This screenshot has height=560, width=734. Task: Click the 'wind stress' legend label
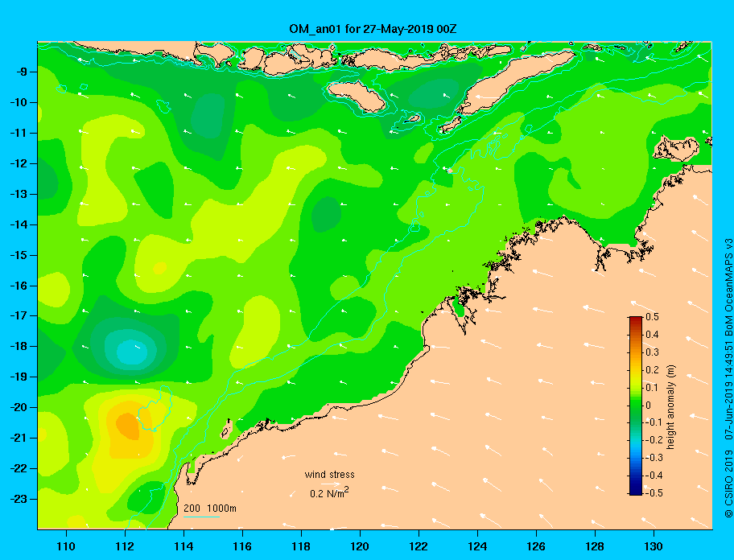pos(329,475)
